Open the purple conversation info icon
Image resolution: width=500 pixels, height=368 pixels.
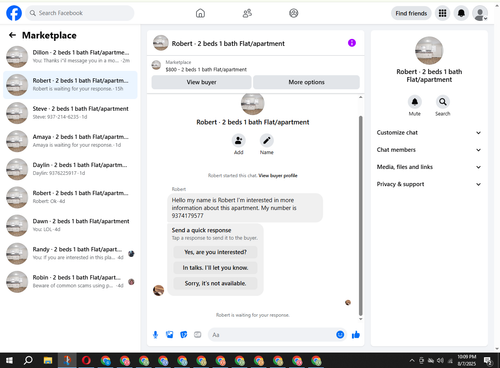pos(352,43)
